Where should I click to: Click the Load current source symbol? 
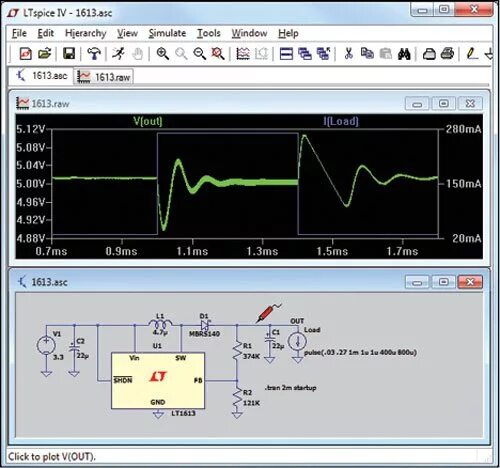[x=297, y=342]
